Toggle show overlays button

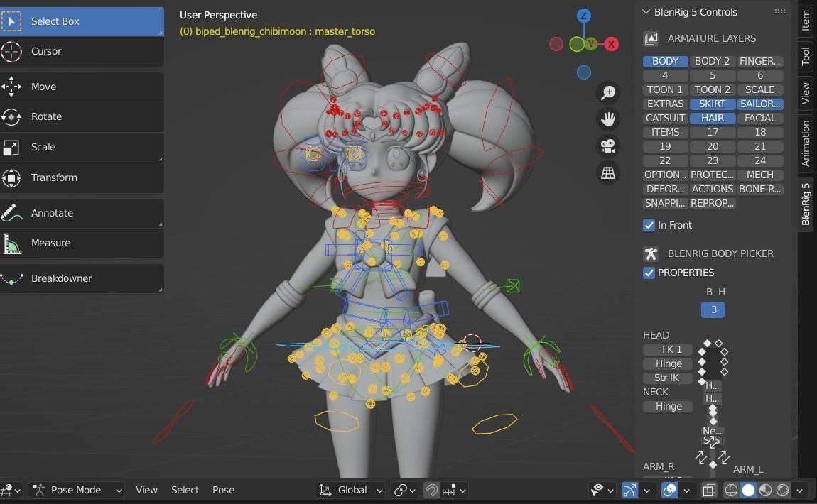[x=669, y=490]
